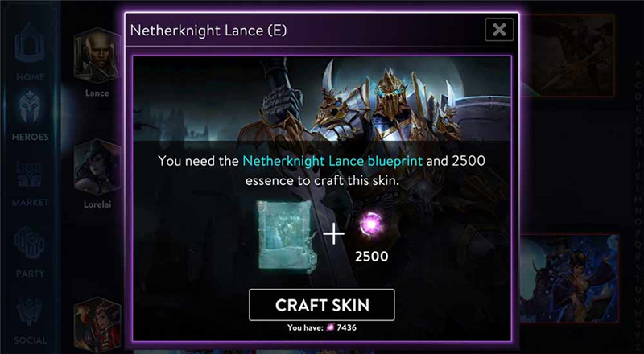Choose the red-haired hero portrait below Lorelai
Image resolution: width=644 pixels, height=354 pixels.
(97, 325)
